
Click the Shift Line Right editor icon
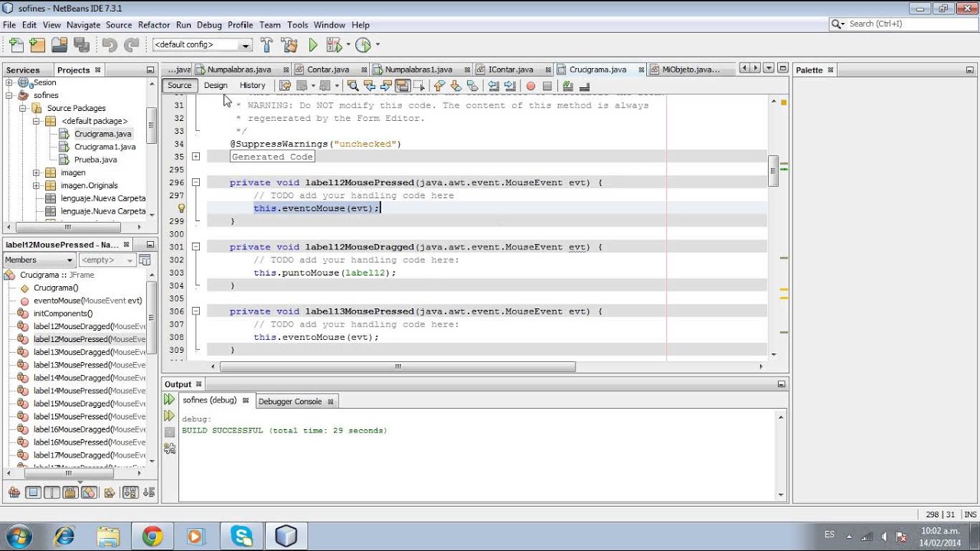510,86
